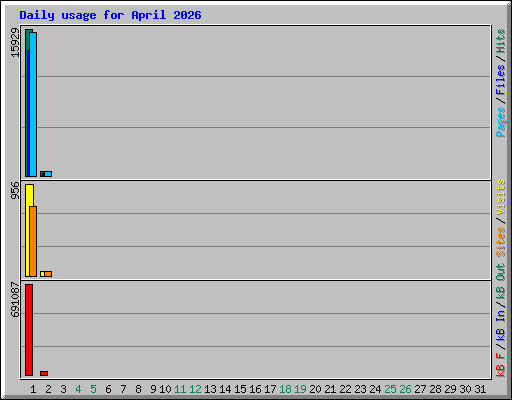The height and width of the screenshot is (400, 512).
Task: Click day 20 on the x-axis
Action: click(x=315, y=389)
